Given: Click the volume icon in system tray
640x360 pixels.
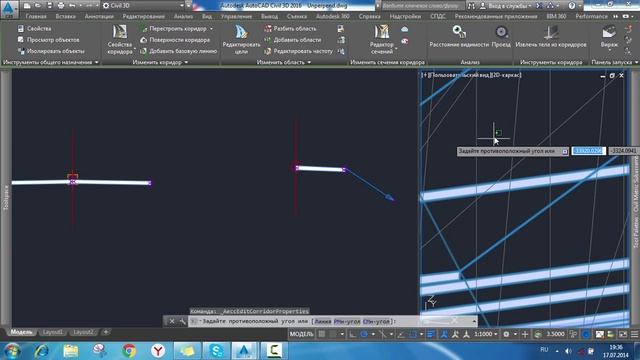Looking at the screenshot, I should coord(568,351).
